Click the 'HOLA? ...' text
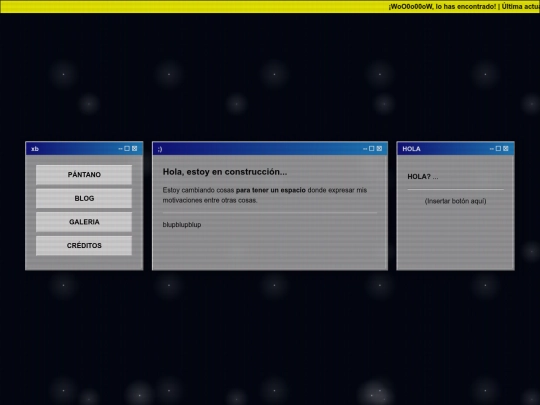The height and width of the screenshot is (405, 540). [x=423, y=177]
